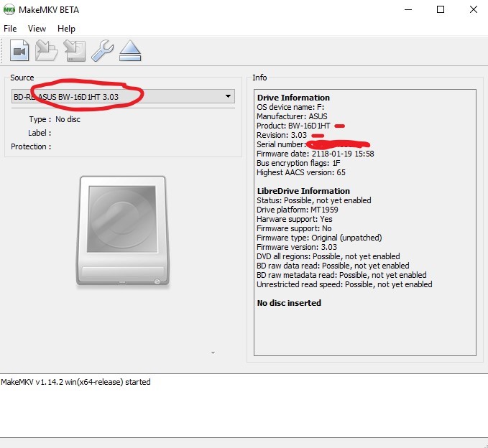Click the LibreDrive Information heading

click(303, 191)
